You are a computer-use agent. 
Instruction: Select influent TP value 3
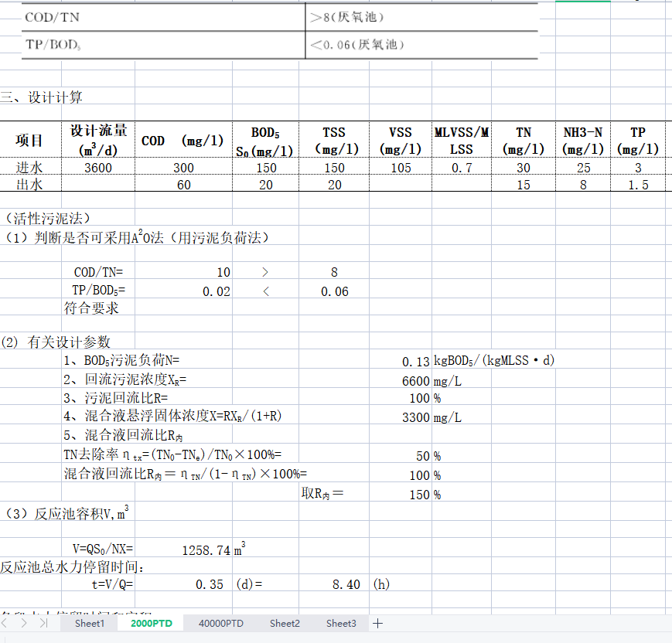coord(638,168)
